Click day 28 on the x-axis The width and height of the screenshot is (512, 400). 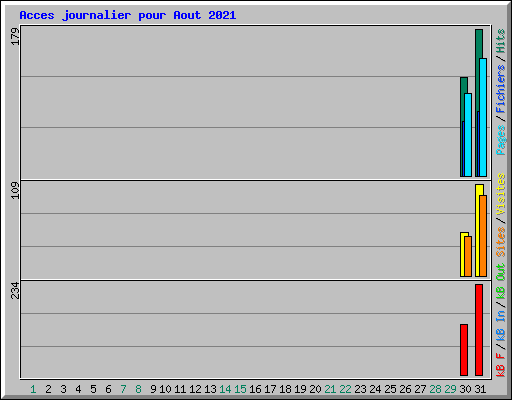[x=435, y=389]
